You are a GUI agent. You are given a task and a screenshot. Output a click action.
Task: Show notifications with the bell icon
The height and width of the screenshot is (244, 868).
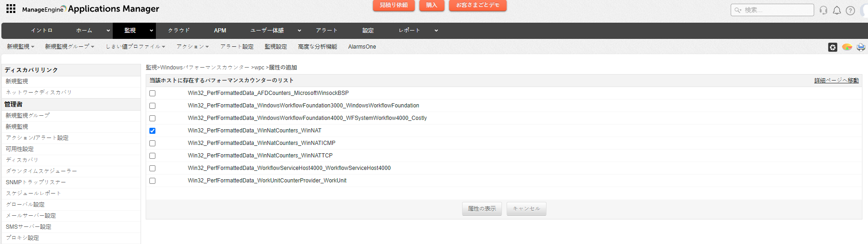tap(837, 10)
